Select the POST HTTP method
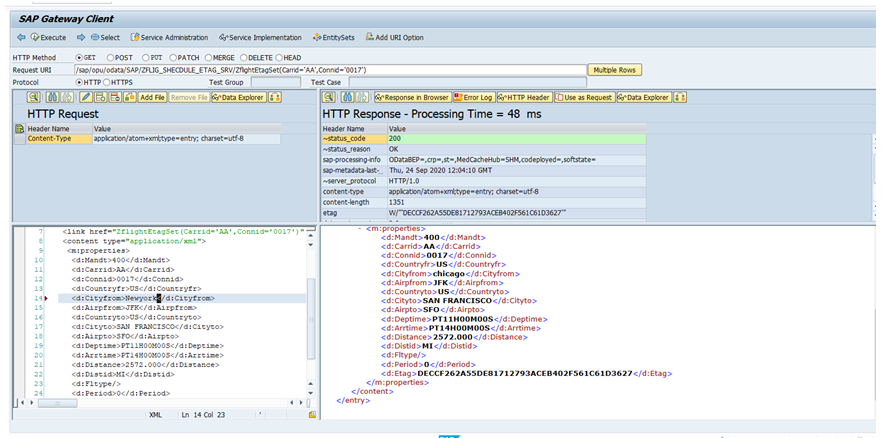The image size is (882, 438). coord(110,57)
